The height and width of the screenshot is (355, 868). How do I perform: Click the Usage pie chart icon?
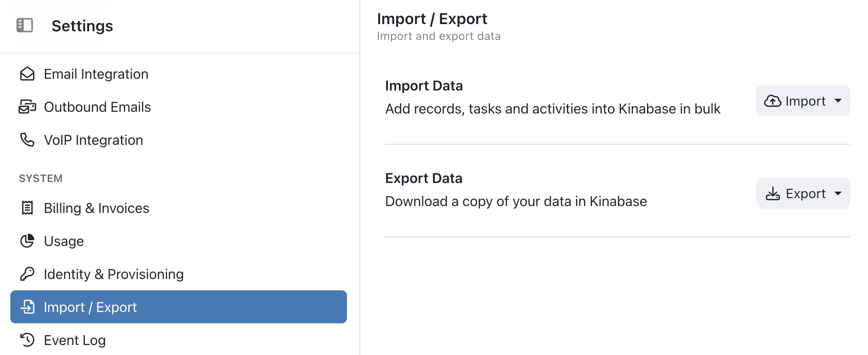tap(27, 241)
